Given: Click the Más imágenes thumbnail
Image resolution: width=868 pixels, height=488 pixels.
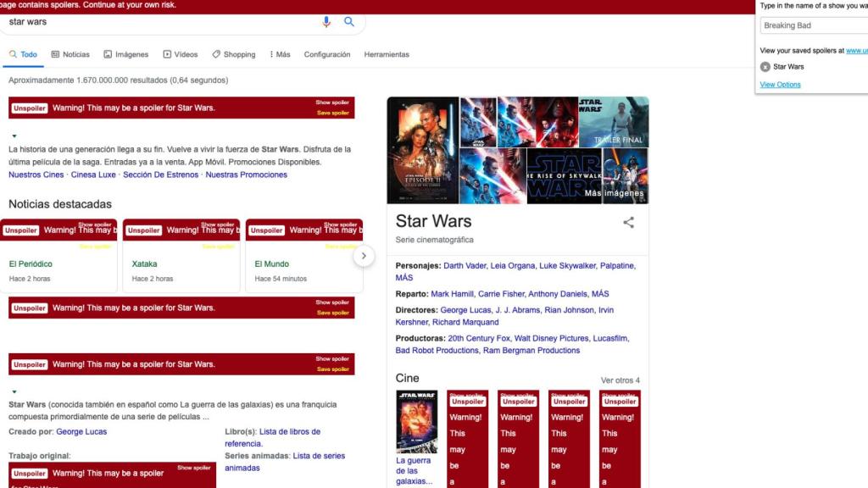Looking at the screenshot, I should 626,176.
